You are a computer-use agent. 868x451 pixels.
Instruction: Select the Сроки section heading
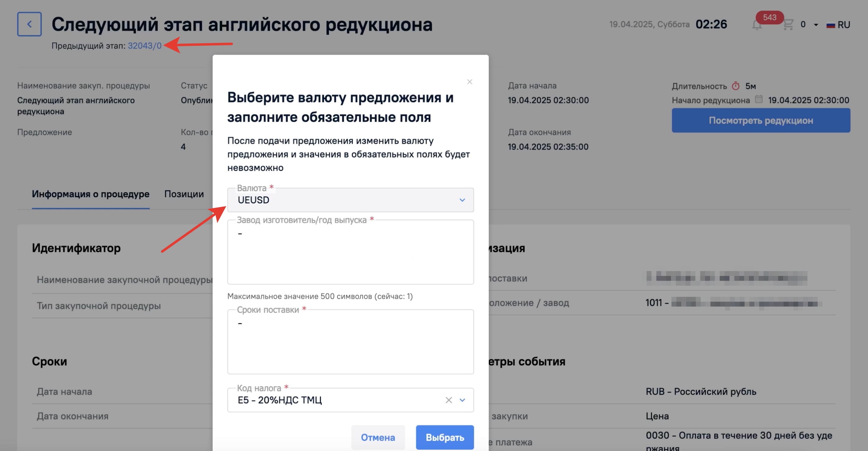(x=50, y=362)
